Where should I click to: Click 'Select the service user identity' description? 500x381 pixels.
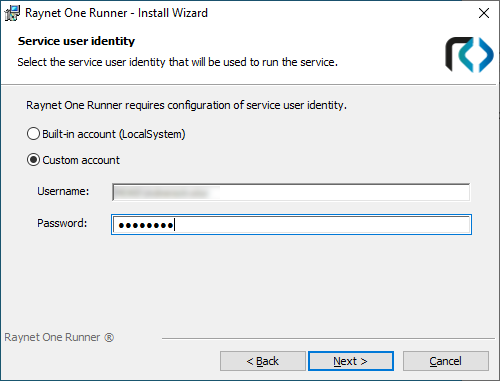pyautogui.click(x=177, y=62)
